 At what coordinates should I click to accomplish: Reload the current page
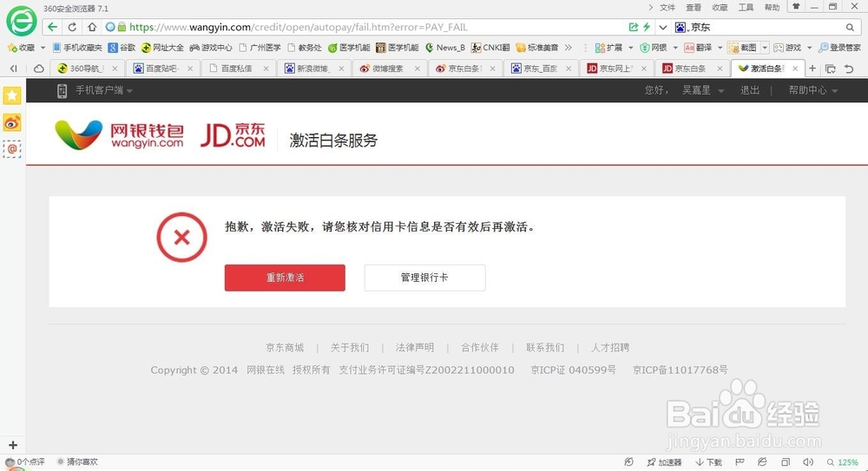pos(72,27)
